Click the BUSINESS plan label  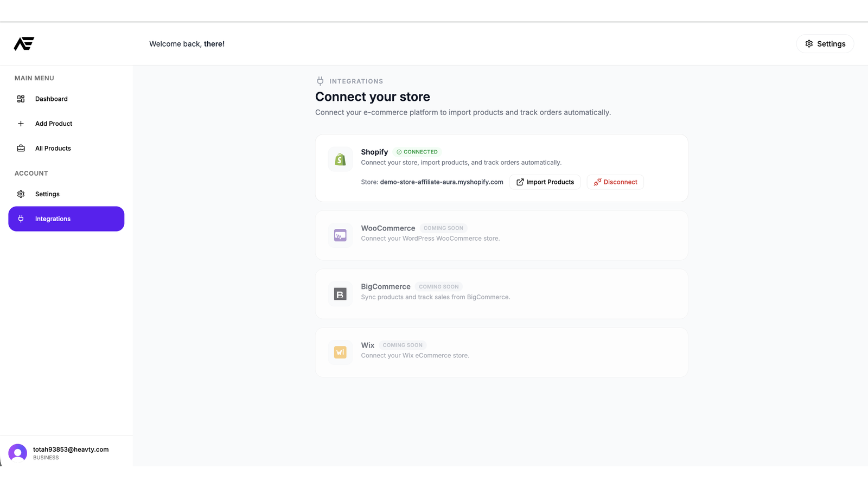point(46,458)
